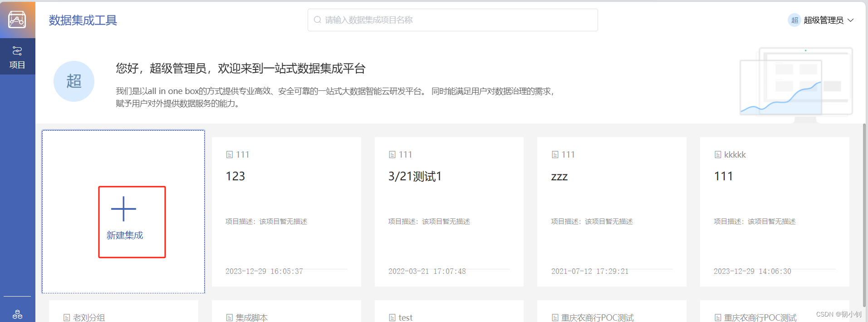Click the cluster icon at the sidebar bottom
The width and height of the screenshot is (868, 322).
point(17,314)
